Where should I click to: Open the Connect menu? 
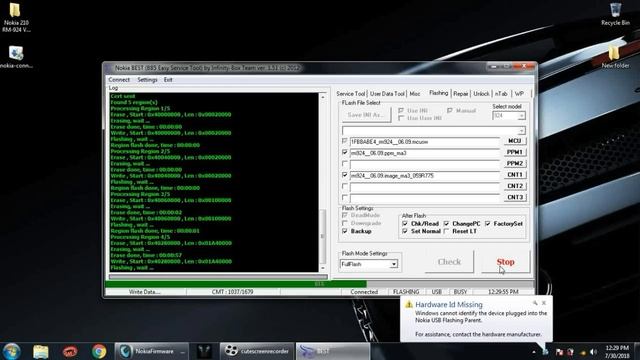[x=119, y=80]
